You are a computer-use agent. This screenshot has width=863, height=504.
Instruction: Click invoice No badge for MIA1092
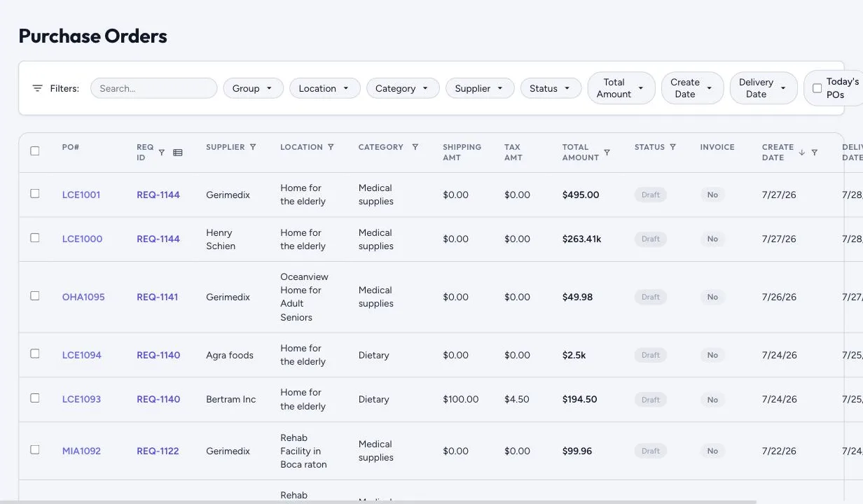coord(712,451)
